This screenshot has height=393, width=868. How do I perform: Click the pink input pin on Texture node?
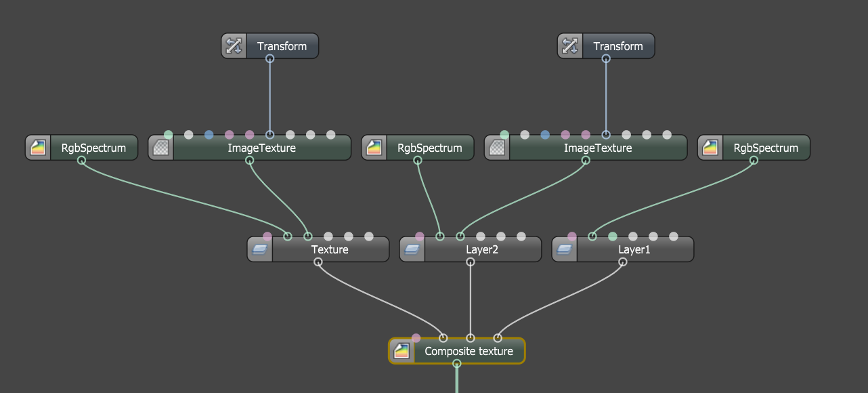[x=267, y=236]
